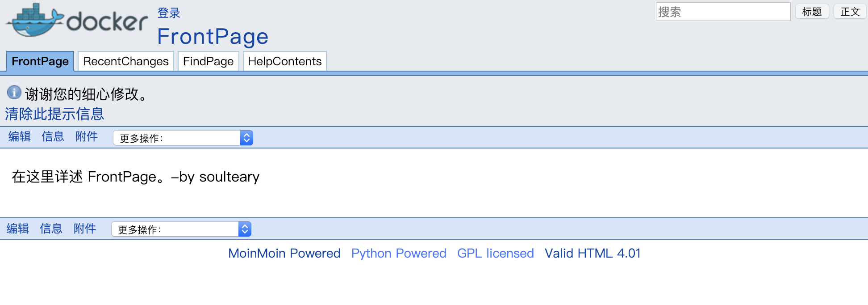
Task: Click the 正文 full-text search button
Action: (x=850, y=12)
